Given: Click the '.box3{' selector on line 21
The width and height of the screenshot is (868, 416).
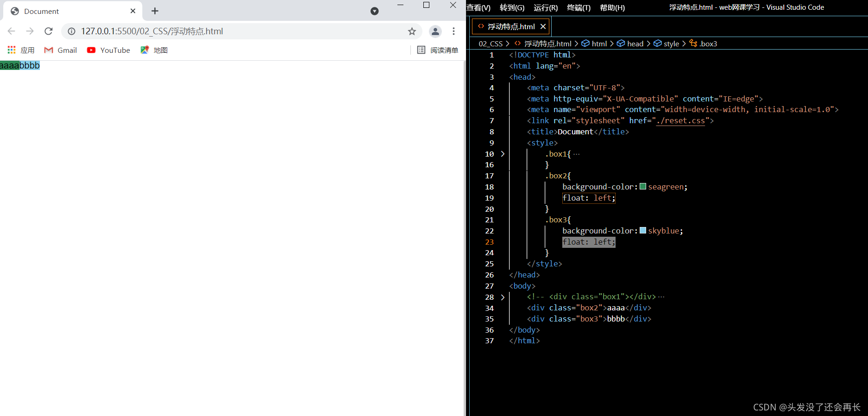Looking at the screenshot, I should (x=558, y=220).
